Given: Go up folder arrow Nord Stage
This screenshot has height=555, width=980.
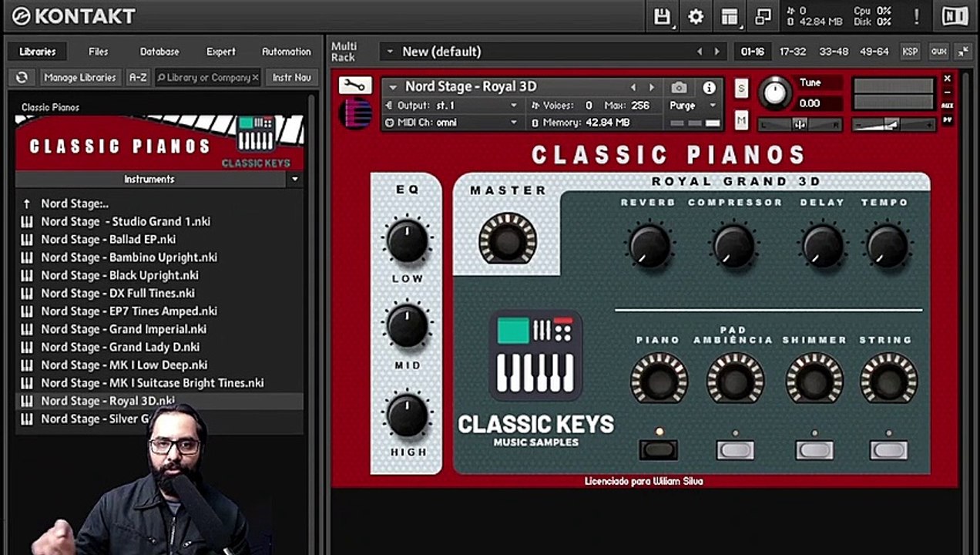Looking at the screenshot, I should point(27,203).
